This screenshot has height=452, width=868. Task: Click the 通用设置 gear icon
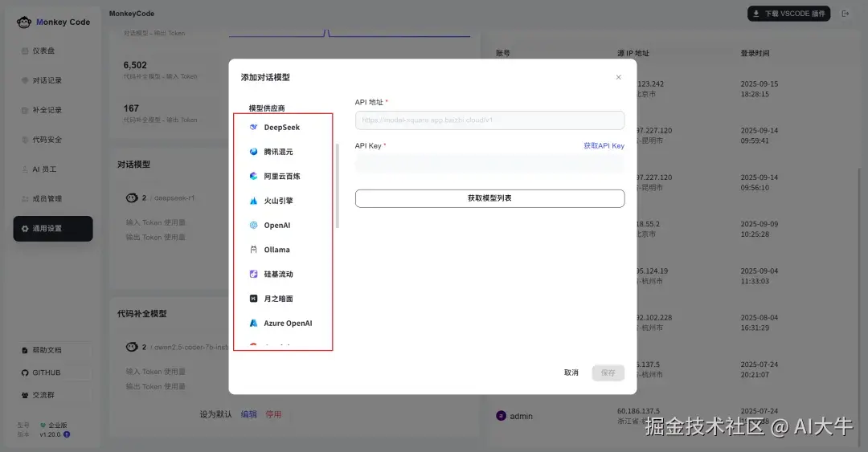(25, 229)
